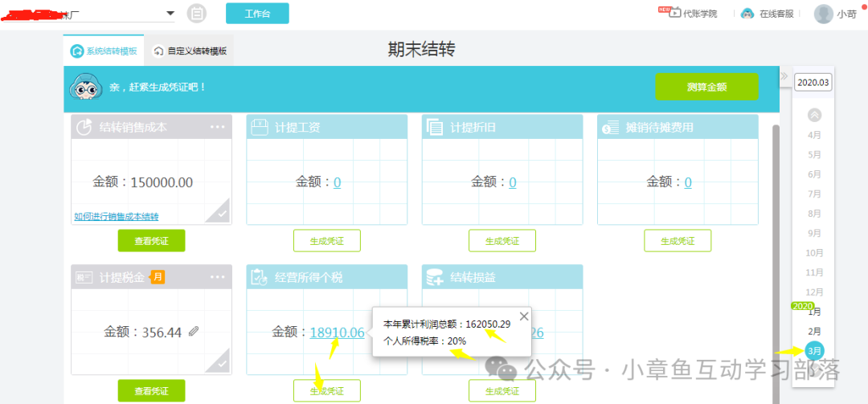Open the 摊销待摊费用 amount 0 link
Viewport: 868px width, 404px height.
click(x=687, y=182)
